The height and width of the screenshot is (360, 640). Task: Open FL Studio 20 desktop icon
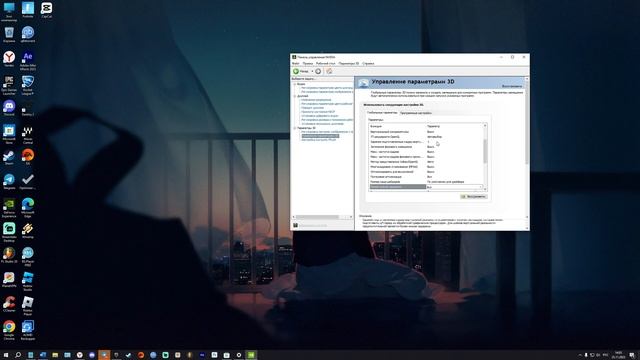pyautogui.click(x=9, y=255)
